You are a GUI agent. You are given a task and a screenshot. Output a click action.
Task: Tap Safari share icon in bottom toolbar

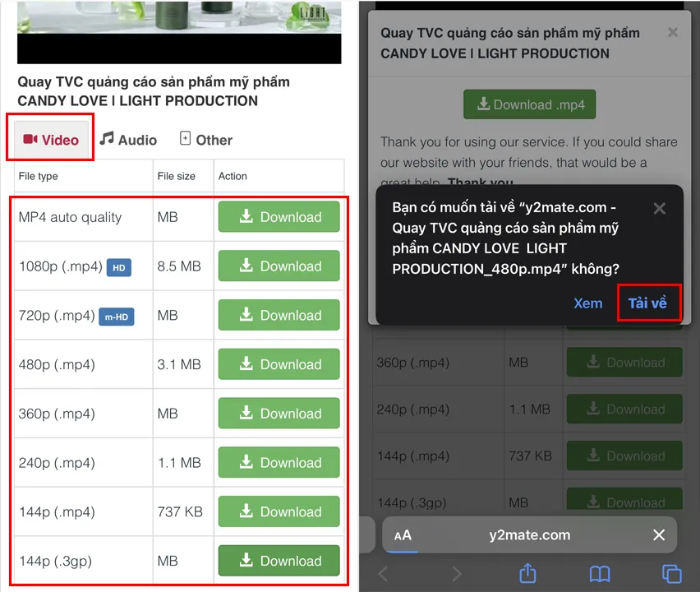(x=527, y=573)
